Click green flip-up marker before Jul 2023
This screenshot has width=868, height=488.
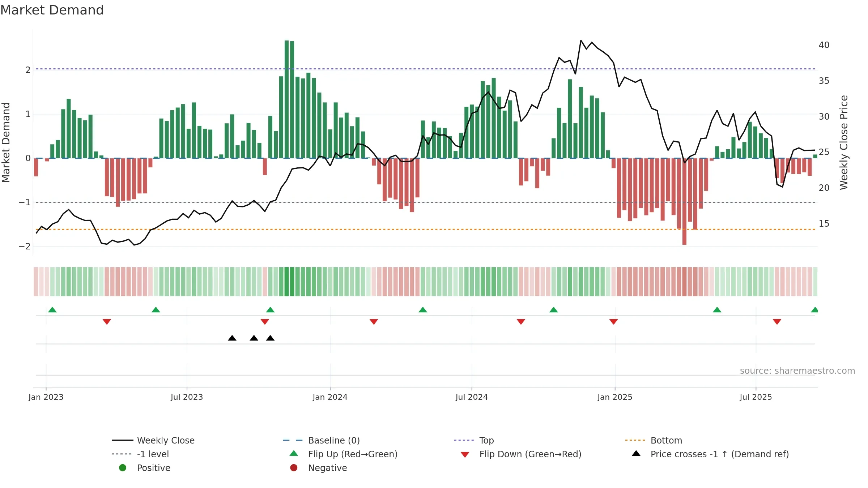click(156, 310)
